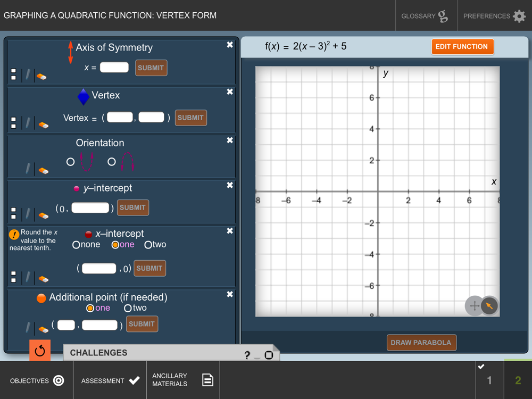Select 'none' for x-intercept count

(x=76, y=245)
